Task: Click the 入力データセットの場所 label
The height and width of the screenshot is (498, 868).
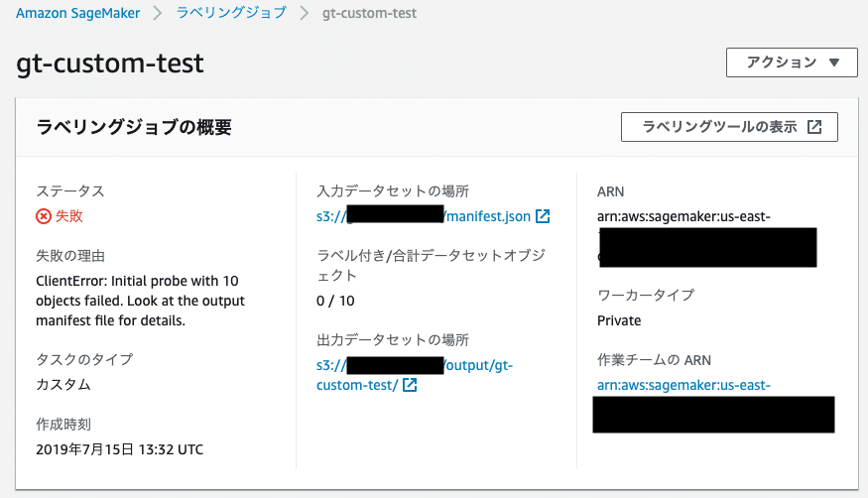Action: [393, 190]
